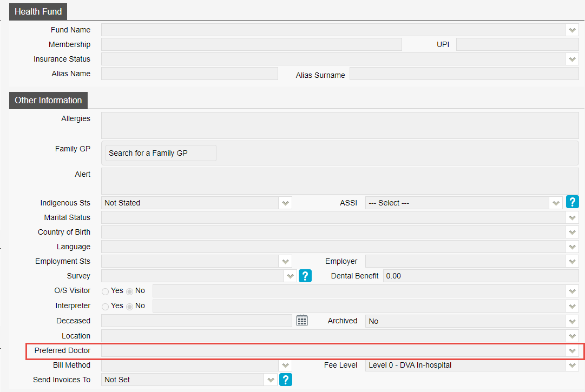Select the Other Information section tab

pos(48,100)
